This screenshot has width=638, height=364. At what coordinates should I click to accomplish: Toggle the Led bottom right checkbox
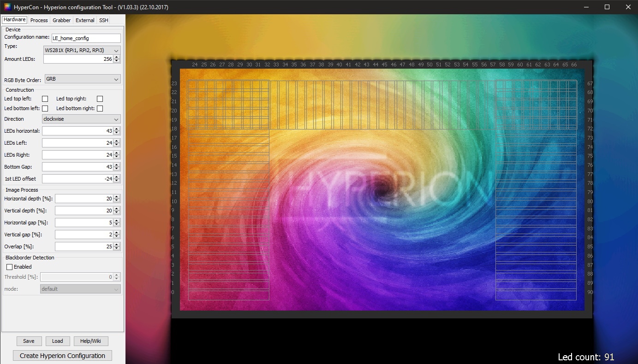tap(100, 108)
